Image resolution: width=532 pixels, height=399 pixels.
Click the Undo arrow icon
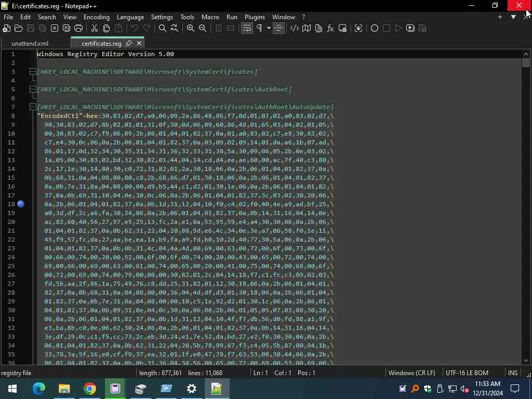[x=135, y=29]
